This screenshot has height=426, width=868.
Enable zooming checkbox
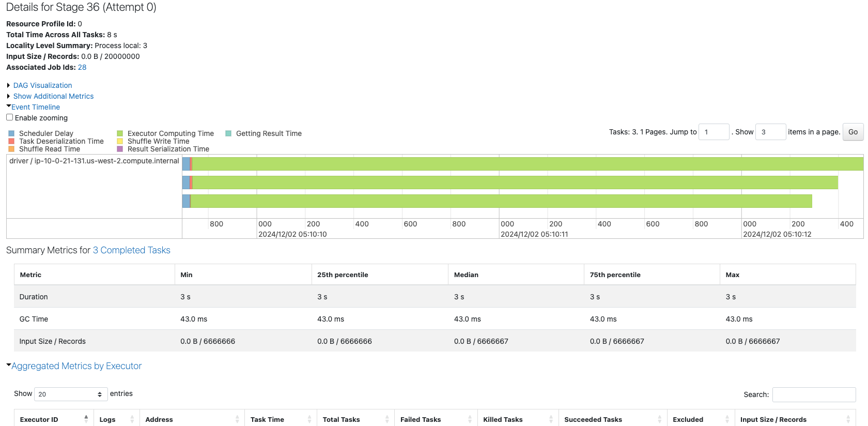pos(9,117)
